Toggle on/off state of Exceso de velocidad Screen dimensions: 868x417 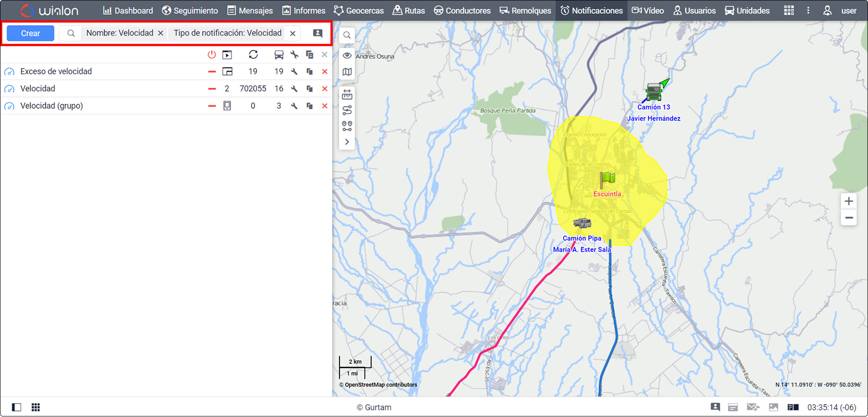(x=212, y=72)
